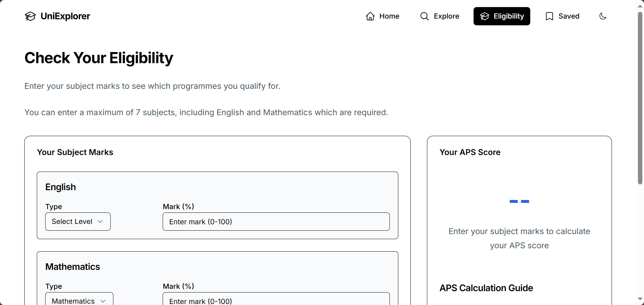Viewport: 644px width, 305px height.
Task: Click the 'maximum of 7 subjects' notice text
Action: click(x=206, y=112)
